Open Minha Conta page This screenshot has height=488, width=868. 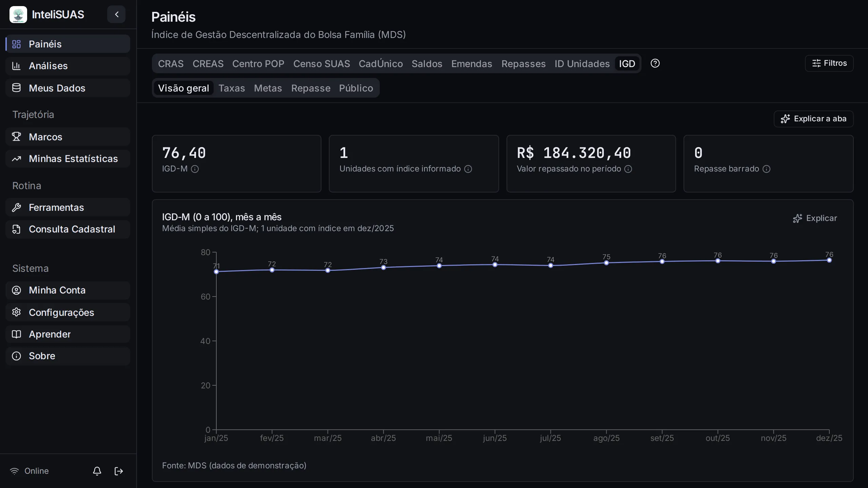coord(68,290)
